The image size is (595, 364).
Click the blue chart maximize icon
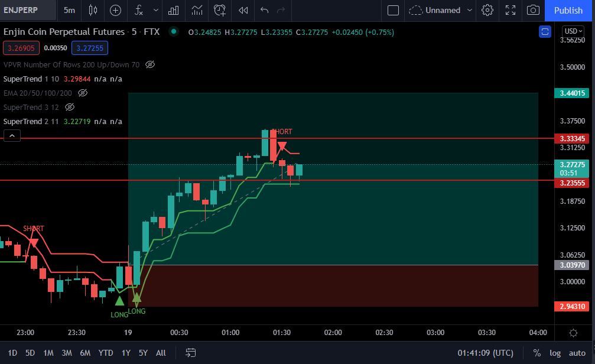pyautogui.click(x=545, y=31)
